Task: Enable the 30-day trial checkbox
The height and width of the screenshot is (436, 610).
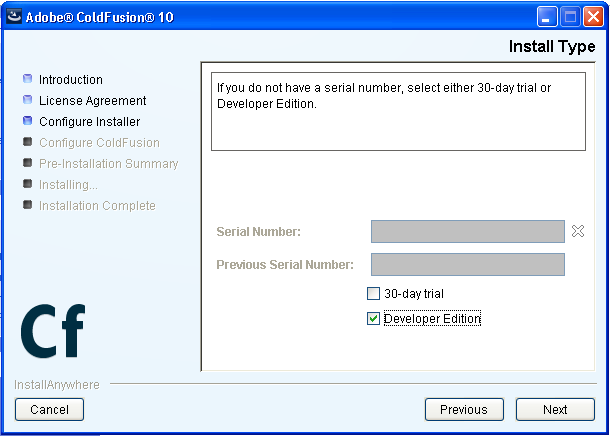Action: [373, 293]
